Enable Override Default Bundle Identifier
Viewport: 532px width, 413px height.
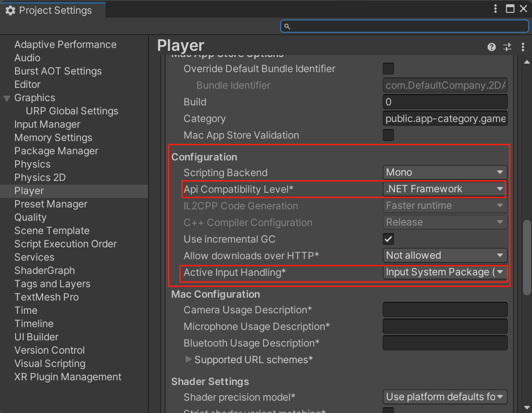pyautogui.click(x=388, y=68)
